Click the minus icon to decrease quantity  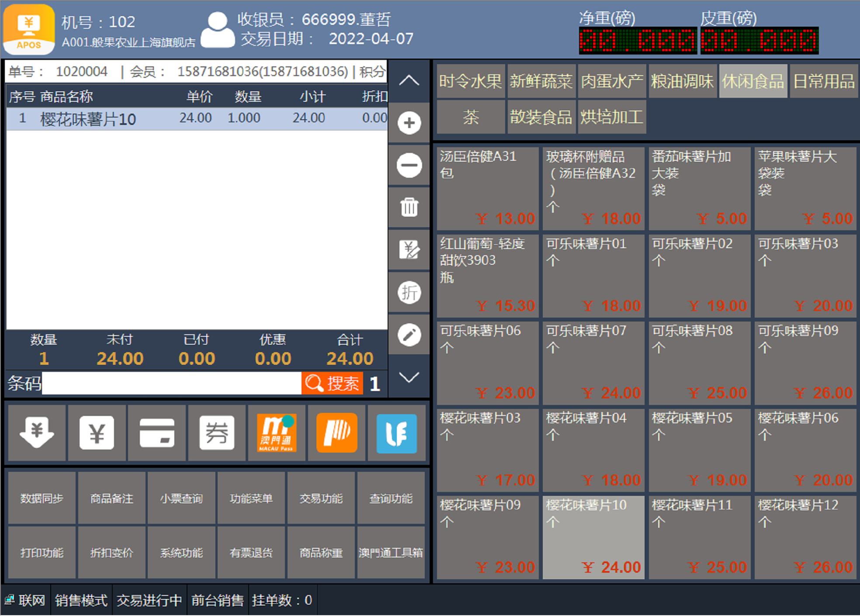(409, 165)
